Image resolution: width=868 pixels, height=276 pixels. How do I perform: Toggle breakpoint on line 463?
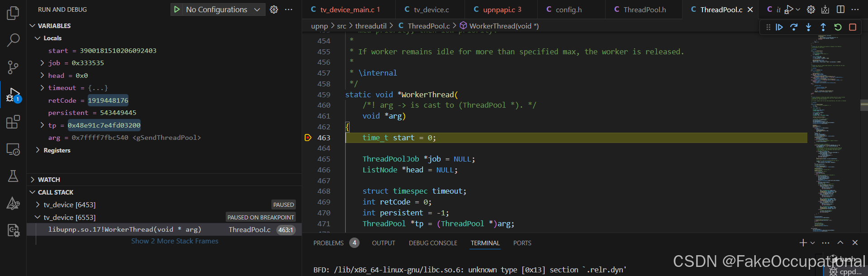(x=308, y=138)
